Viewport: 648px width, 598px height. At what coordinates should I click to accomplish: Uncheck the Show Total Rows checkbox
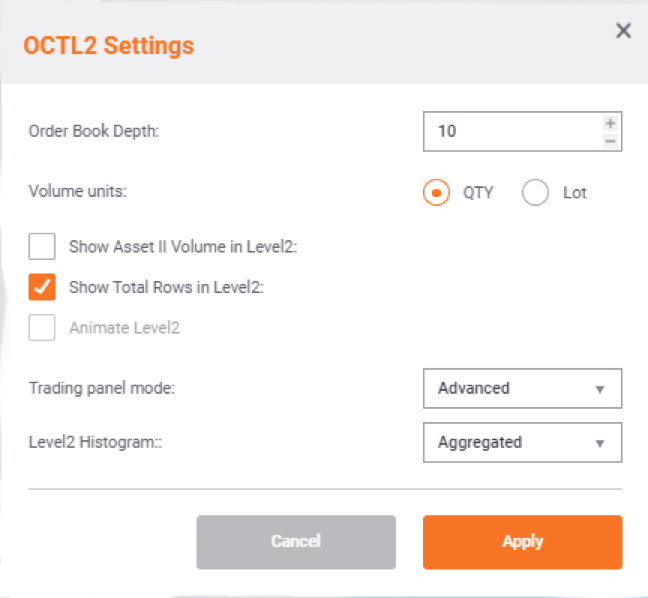coord(42,287)
